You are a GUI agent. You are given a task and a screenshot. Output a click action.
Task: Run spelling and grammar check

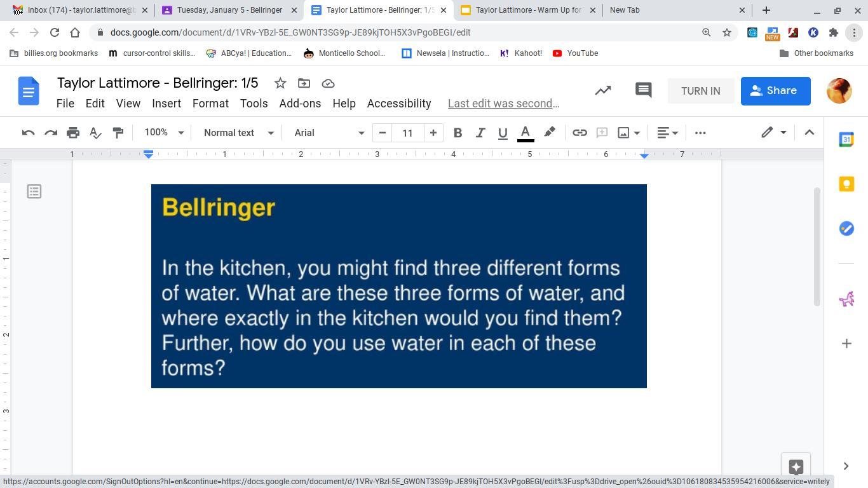[95, 133]
